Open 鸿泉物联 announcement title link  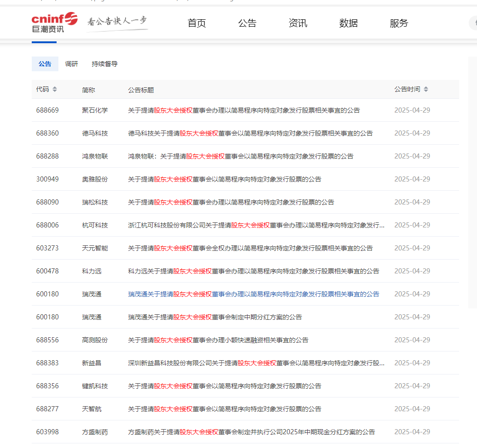pos(241,156)
